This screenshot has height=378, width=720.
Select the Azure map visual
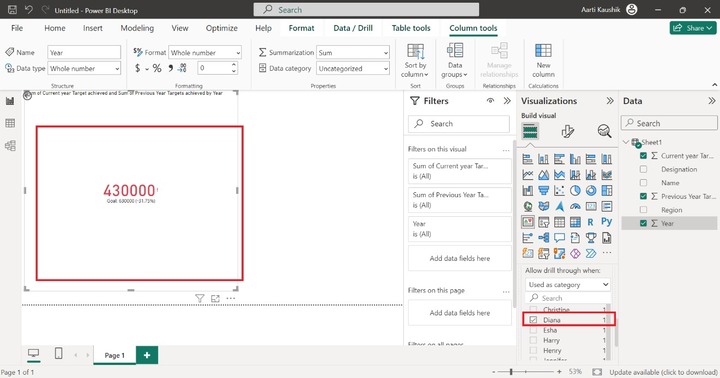coord(559,206)
